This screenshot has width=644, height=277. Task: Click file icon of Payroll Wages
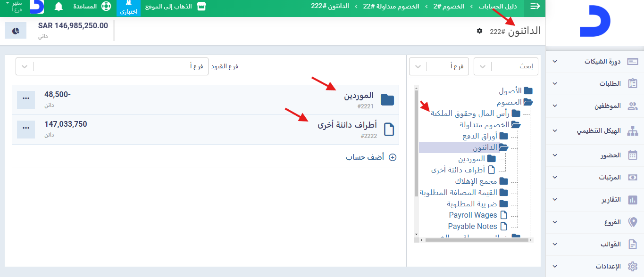pos(503,215)
